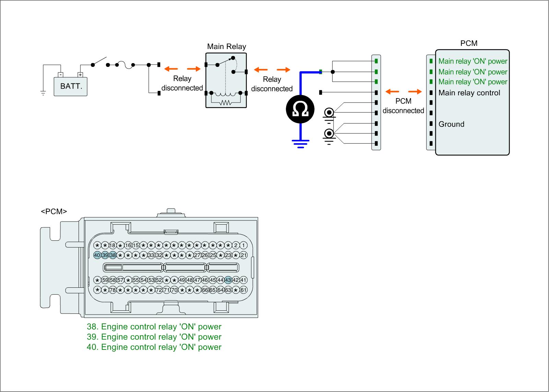This screenshot has height=392, width=549.
Task: Click the 'Ground' label in PCM box
Action: click(451, 124)
